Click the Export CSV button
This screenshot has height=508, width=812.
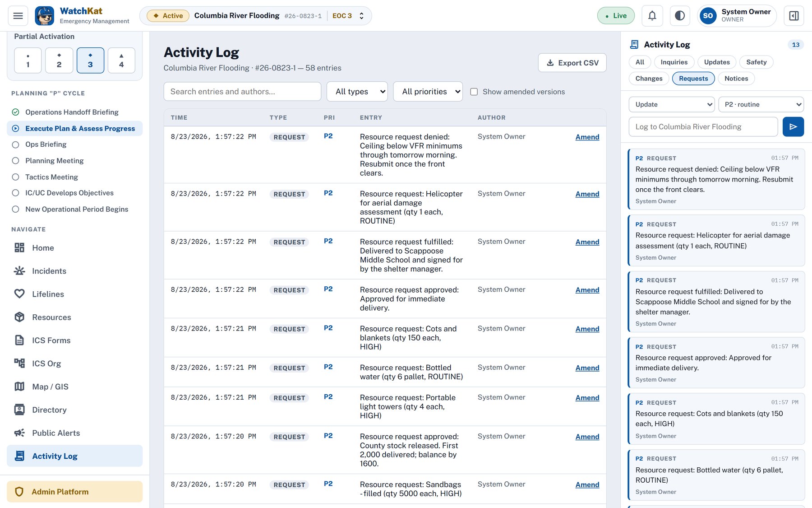(572, 63)
